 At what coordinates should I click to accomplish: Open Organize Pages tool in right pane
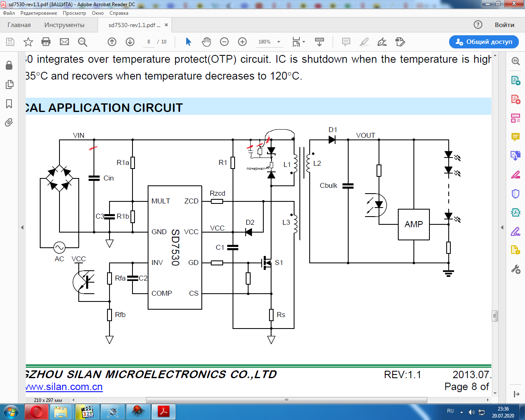(516, 118)
